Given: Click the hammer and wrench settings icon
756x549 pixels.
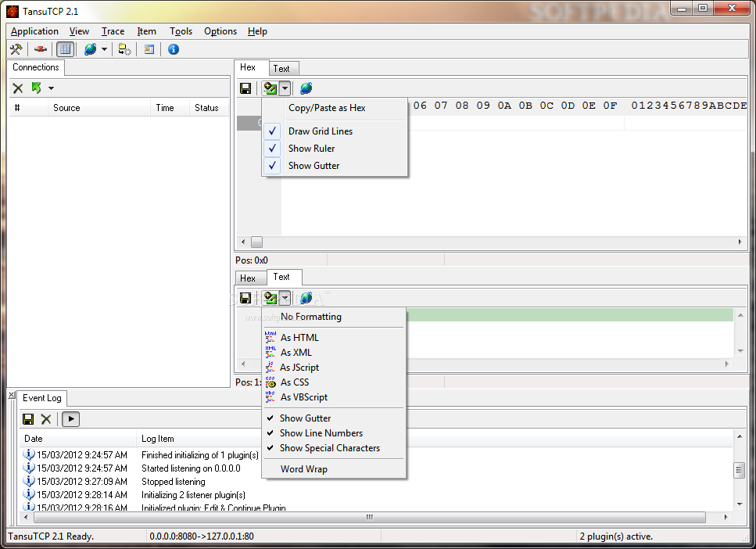Looking at the screenshot, I should pos(16,49).
